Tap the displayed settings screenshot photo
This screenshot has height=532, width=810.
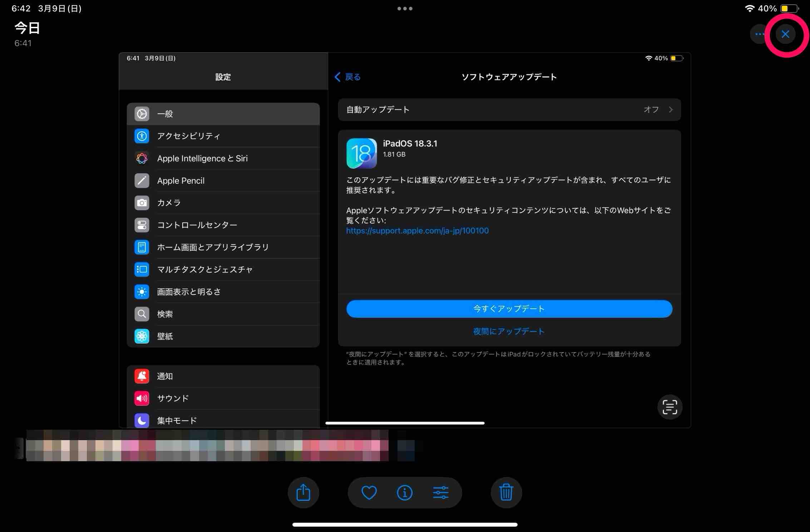(405, 240)
